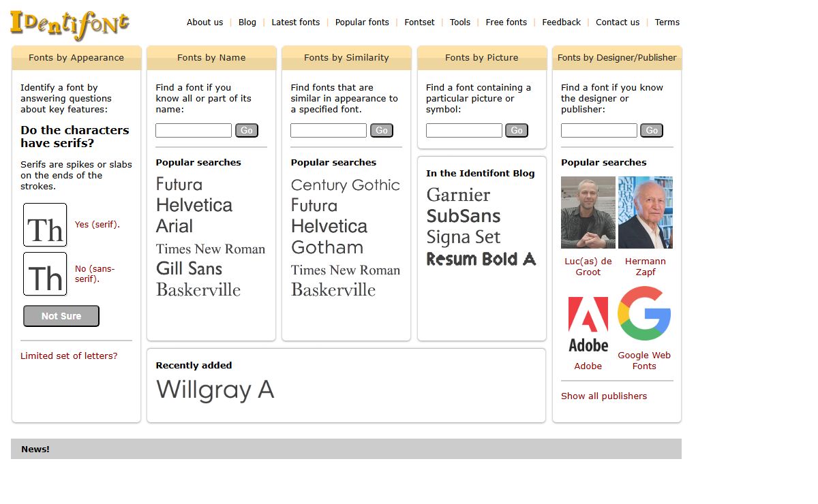
Task: Select the Fonts by Similarity tab header
Action: pyautogui.click(x=346, y=58)
